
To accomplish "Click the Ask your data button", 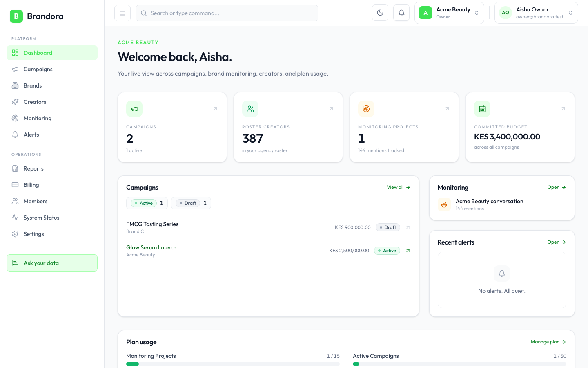I will coord(52,263).
